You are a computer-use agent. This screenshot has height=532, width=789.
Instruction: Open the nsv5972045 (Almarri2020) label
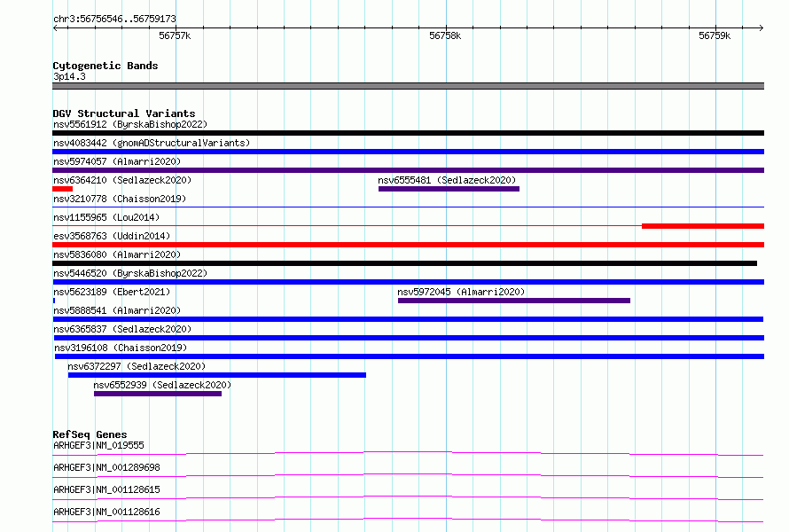[461, 292]
